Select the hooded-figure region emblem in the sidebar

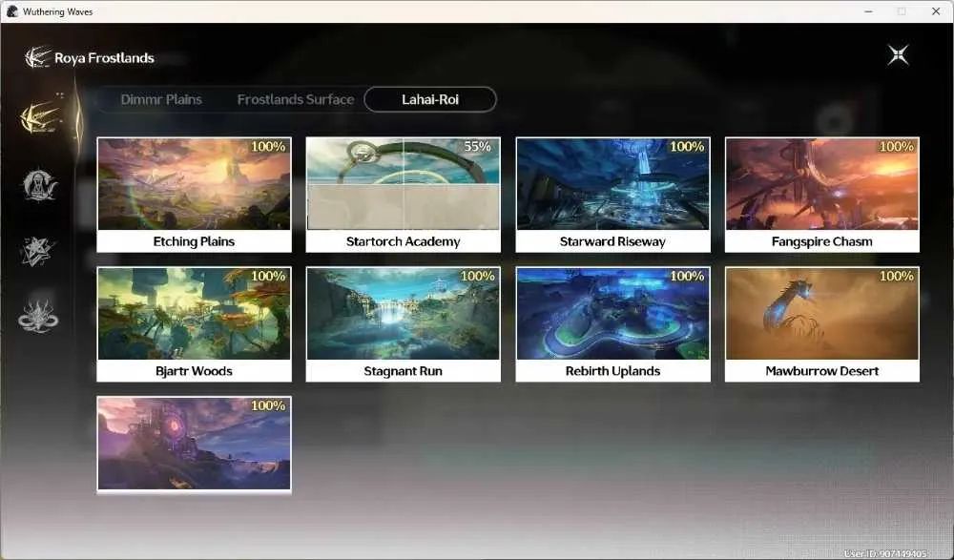pyautogui.click(x=39, y=184)
